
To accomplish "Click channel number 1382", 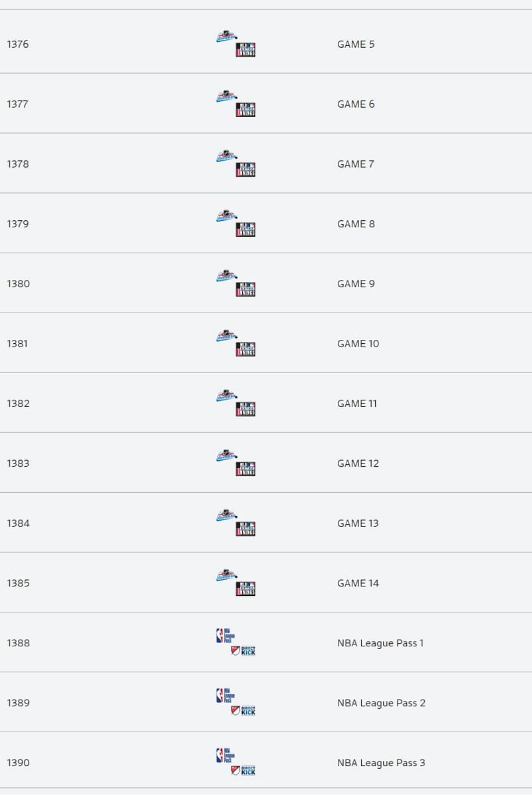I will pyautogui.click(x=18, y=404).
